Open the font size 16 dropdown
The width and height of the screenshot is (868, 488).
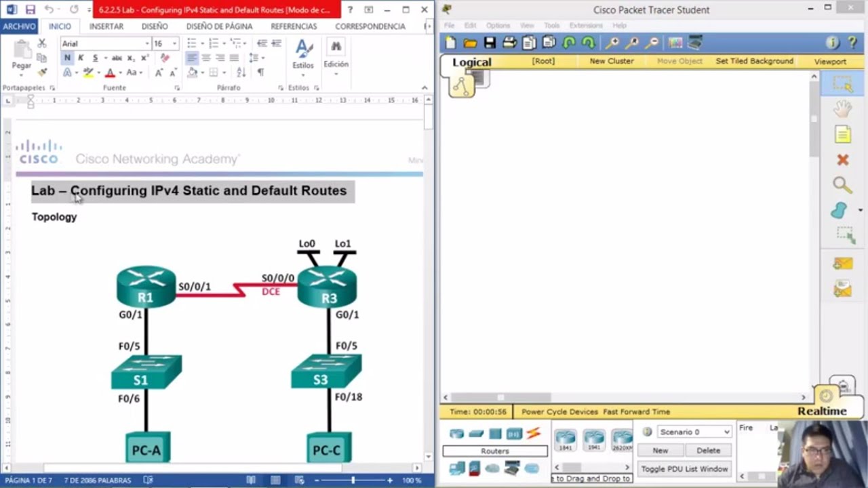(x=174, y=43)
